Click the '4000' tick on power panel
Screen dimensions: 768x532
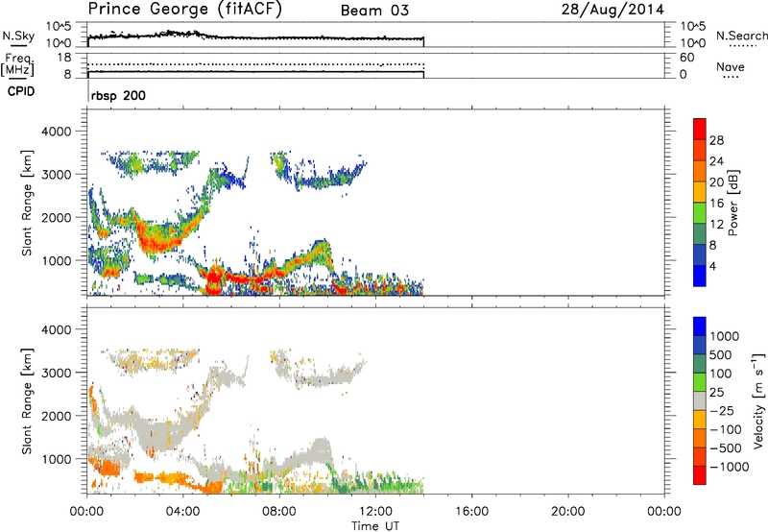[x=56, y=132]
